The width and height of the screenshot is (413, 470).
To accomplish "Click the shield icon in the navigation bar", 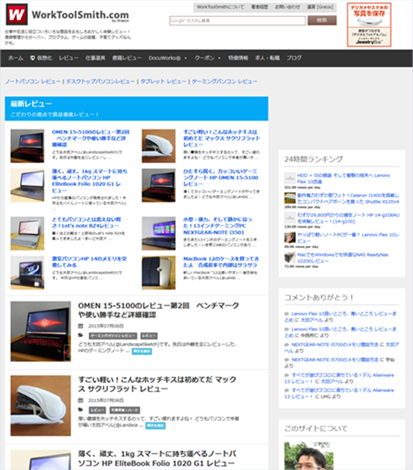I will click(32, 58).
